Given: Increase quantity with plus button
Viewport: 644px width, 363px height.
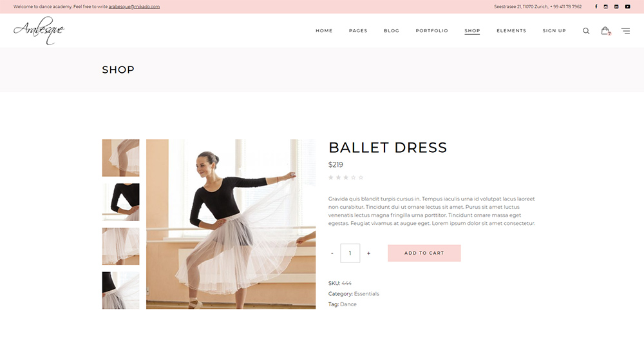Looking at the screenshot, I should click(368, 253).
